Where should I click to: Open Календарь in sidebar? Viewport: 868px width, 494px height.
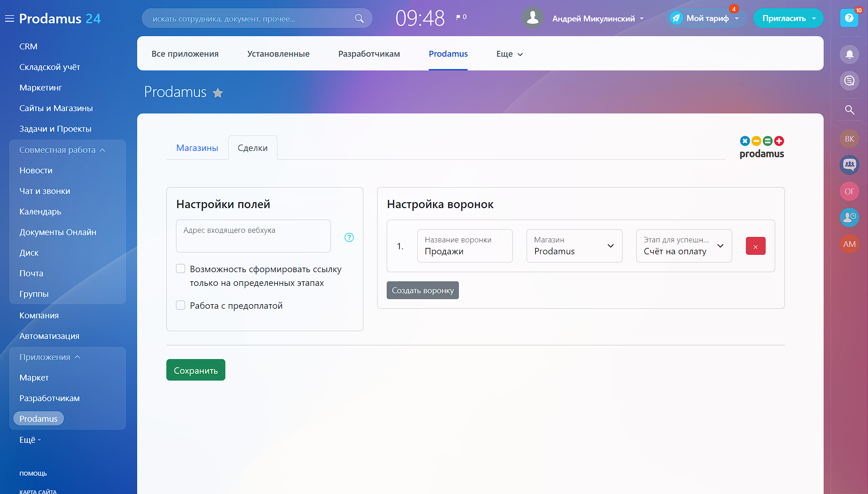point(40,212)
